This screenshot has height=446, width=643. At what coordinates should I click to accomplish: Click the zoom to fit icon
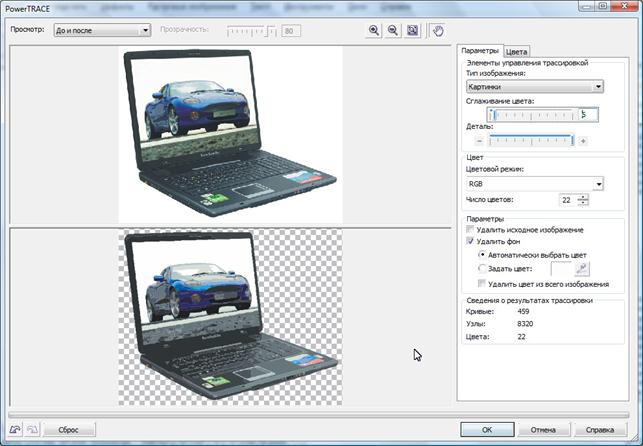[x=412, y=31]
